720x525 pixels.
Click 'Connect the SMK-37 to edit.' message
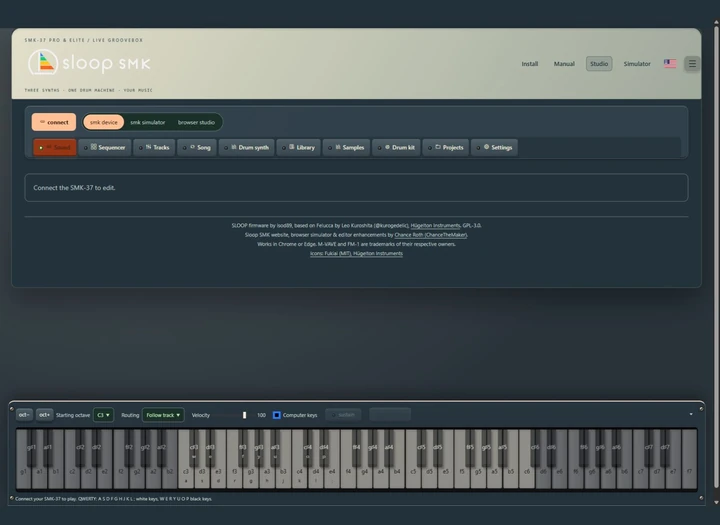pos(74,188)
